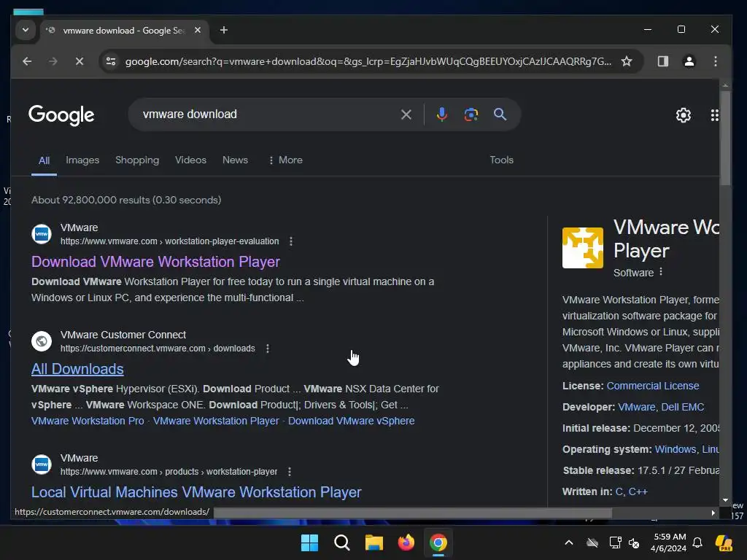The image size is (747, 560).
Task: Open the VMware Workstation Pro sitelink
Action: point(88,421)
